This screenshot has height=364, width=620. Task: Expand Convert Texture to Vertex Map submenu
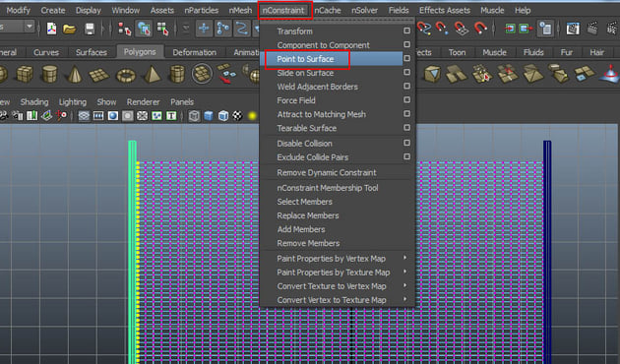404,285
